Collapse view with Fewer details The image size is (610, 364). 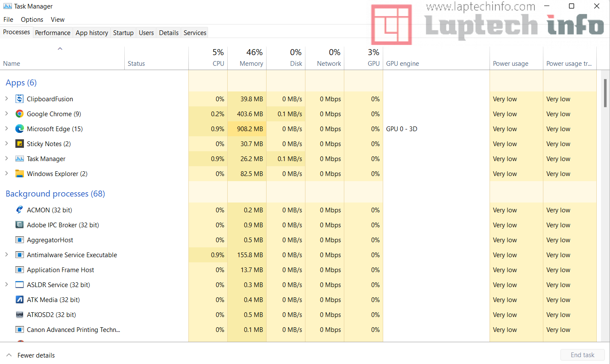tap(30, 355)
